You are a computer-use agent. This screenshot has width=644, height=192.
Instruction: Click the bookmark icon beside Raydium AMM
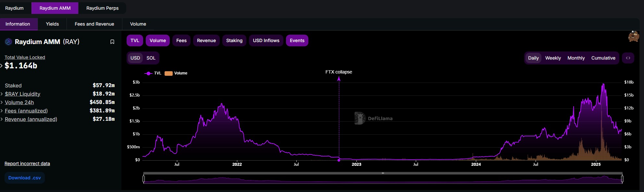112,42
